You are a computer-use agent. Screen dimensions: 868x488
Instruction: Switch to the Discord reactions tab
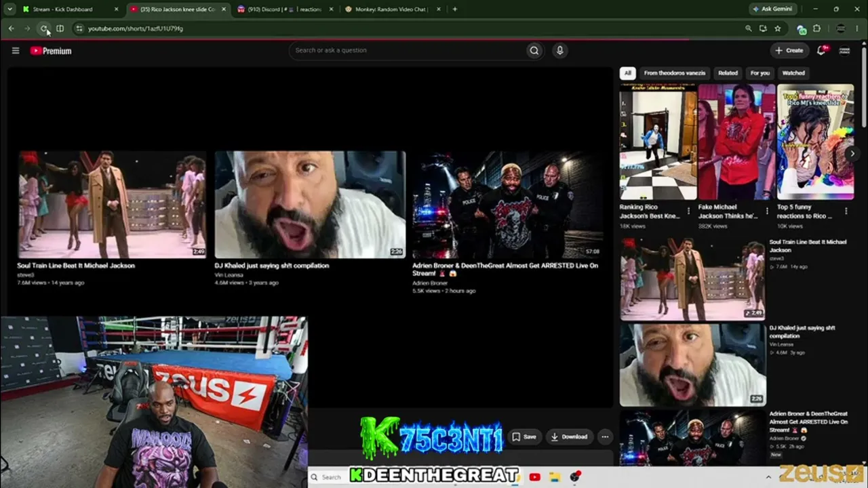[x=285, y=9]
